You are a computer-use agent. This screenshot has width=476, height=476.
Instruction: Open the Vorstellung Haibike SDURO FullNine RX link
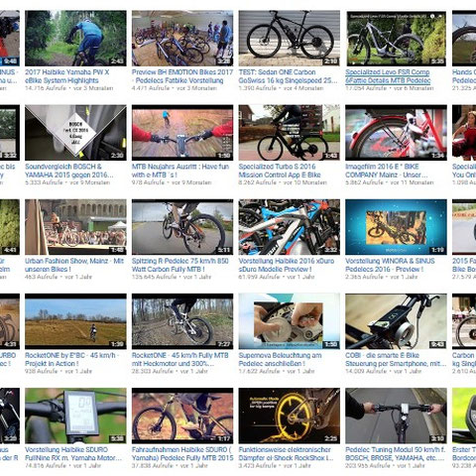[x=73, y=454]
